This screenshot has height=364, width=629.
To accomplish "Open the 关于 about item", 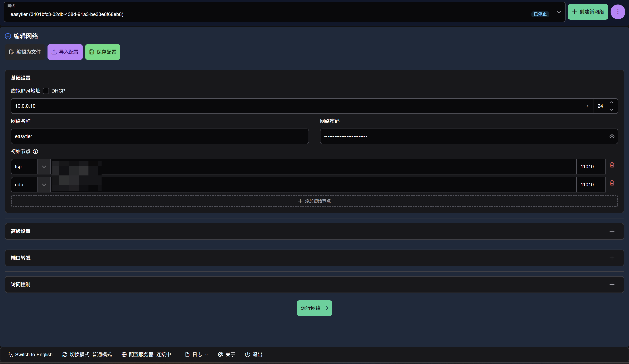I will coord(227,354).
